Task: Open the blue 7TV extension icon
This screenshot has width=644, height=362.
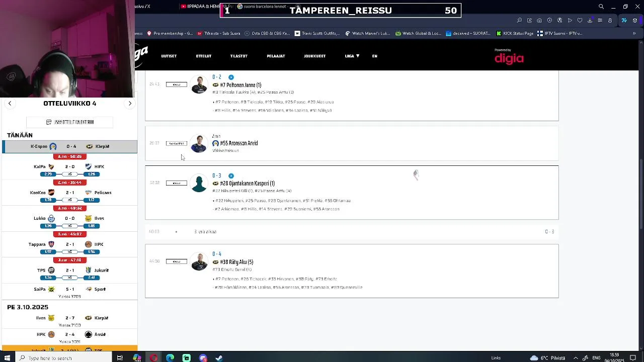Action: (x=624, y=20)
